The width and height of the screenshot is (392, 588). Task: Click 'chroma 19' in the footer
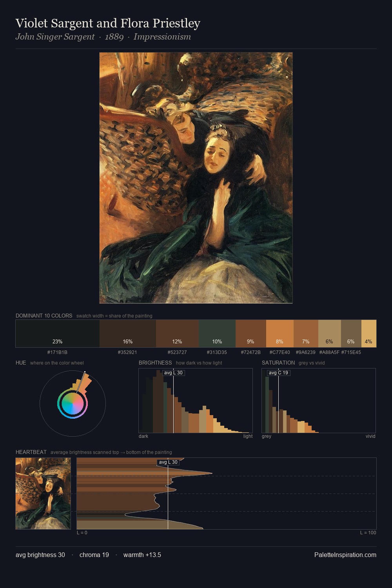click(94, 555)
